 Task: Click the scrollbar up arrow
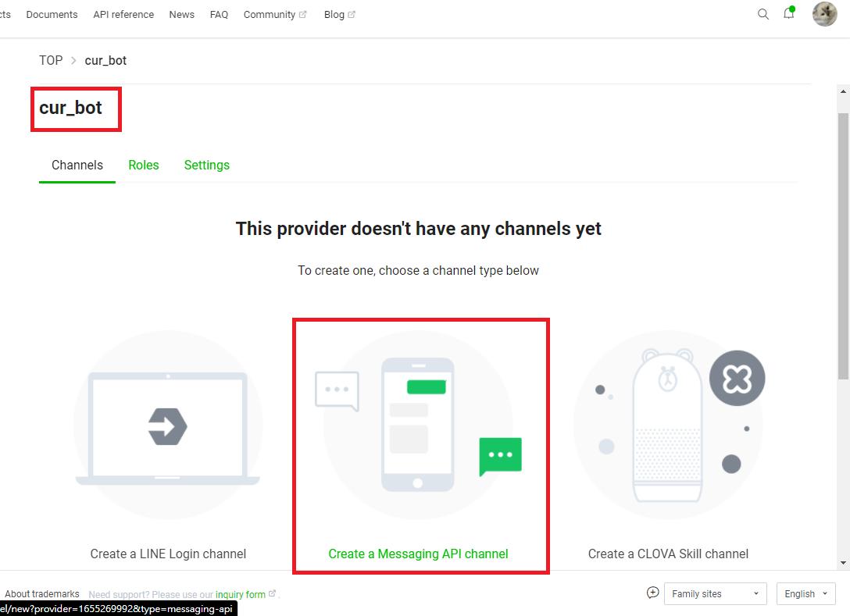coord(843,91)
